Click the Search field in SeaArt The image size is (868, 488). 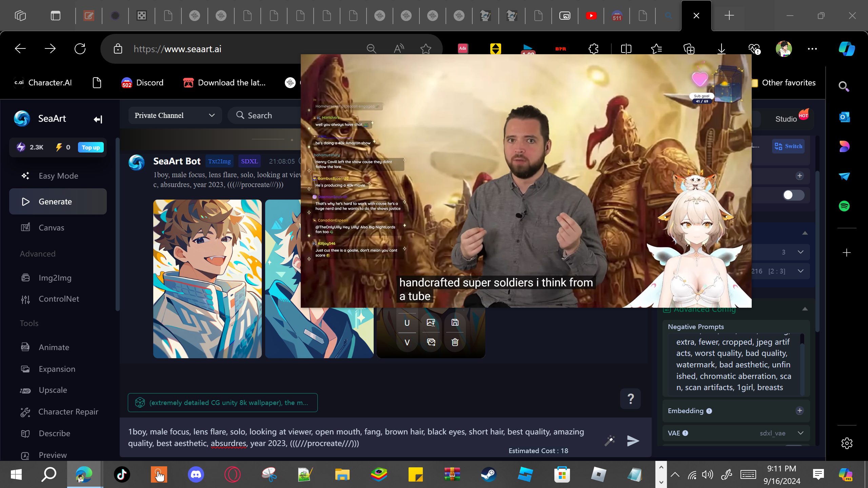(264, 116)
